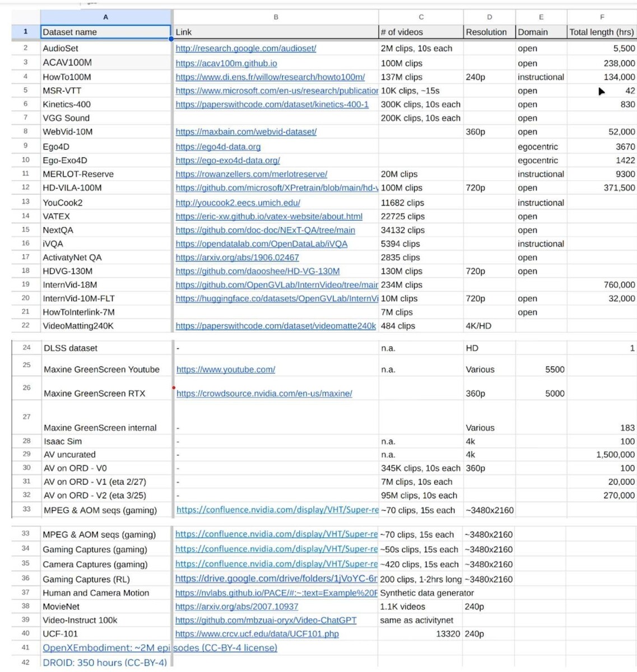This screenshot has width=637, height=672.
Task: Select the HD-VILA-100M cell
Action: [105, 188]
